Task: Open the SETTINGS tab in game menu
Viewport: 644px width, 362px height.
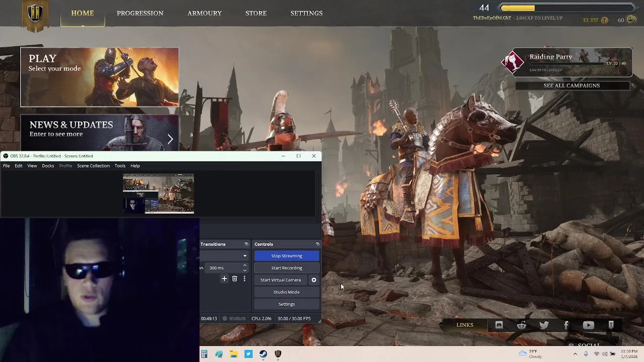Action: coord(306,13)
